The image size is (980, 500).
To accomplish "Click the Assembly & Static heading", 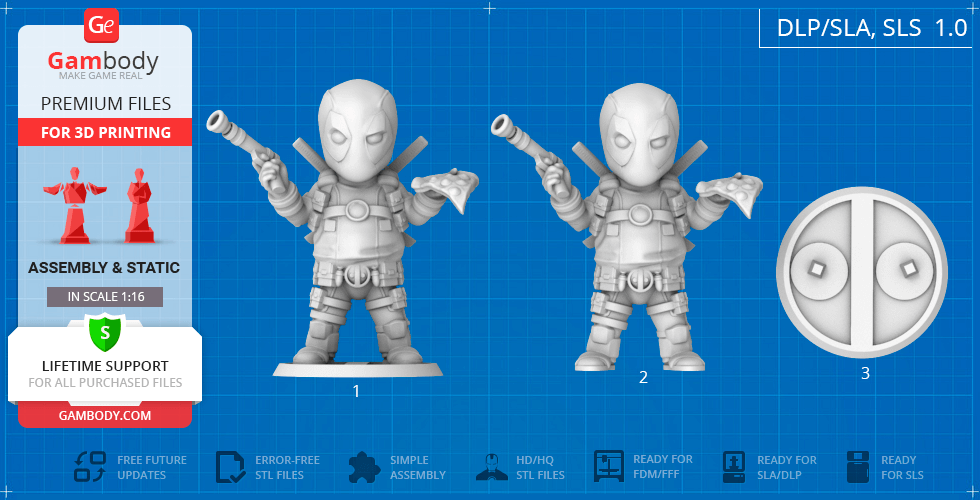I will click(104, 268).
